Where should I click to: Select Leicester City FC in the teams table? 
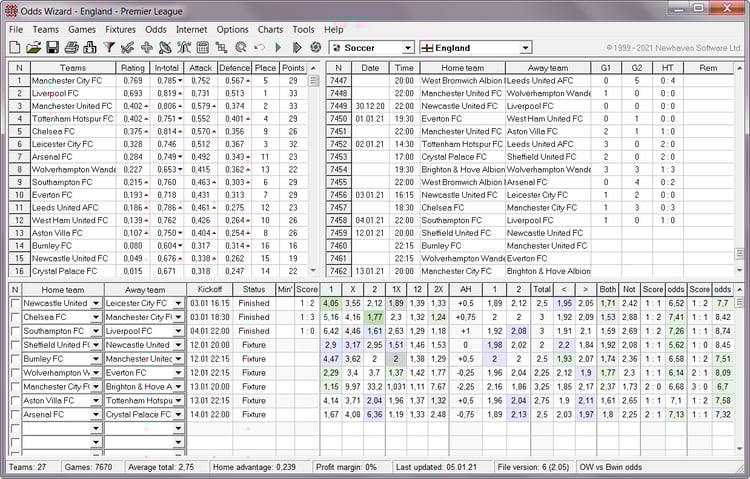62,144
